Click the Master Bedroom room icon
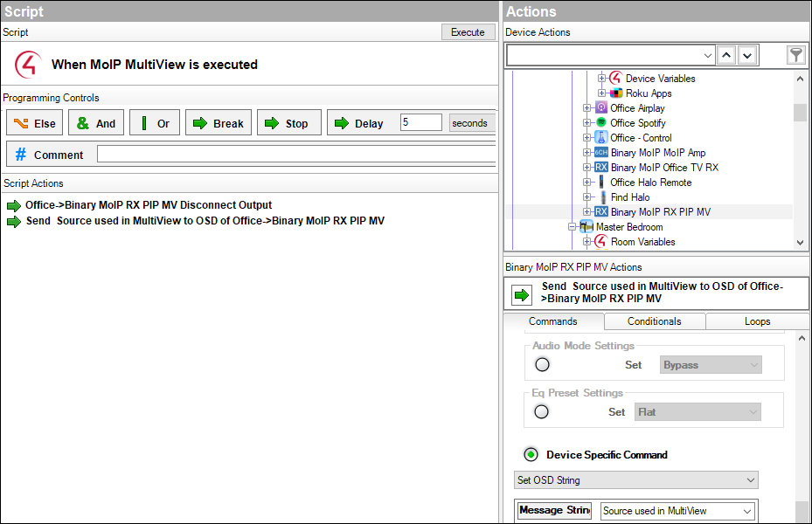This screenshot has width=812, height=524. (586, 227)
